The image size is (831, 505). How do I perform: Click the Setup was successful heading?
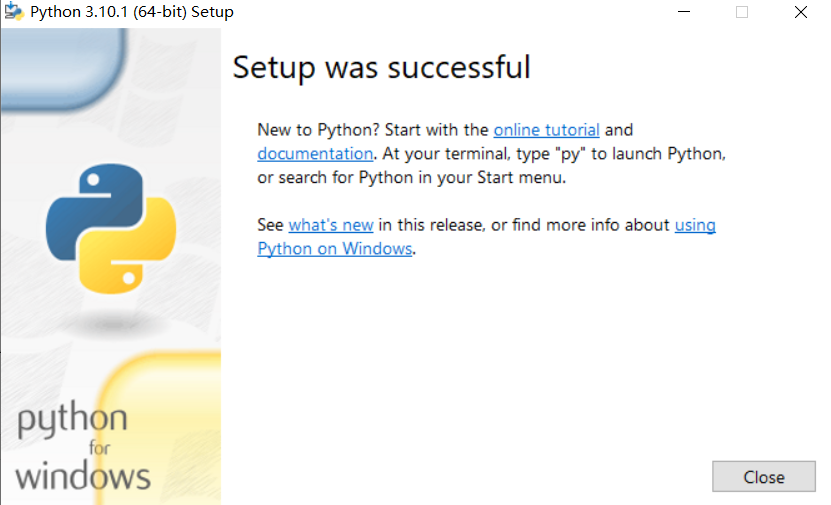[381, 68]
